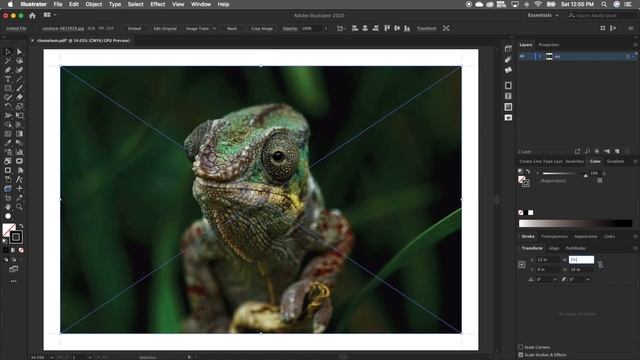Select the Scale tool

click(x=19, y=106)
